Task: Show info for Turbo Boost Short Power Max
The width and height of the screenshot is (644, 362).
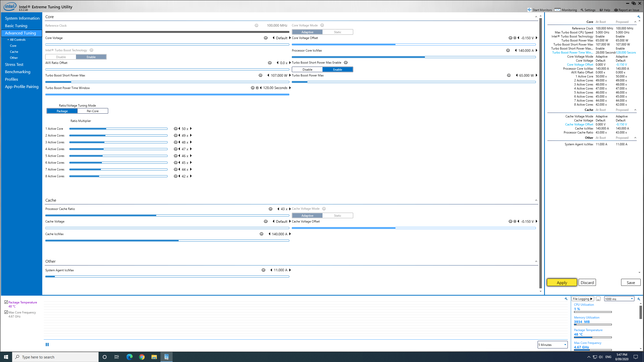Action: pos(260,75)
